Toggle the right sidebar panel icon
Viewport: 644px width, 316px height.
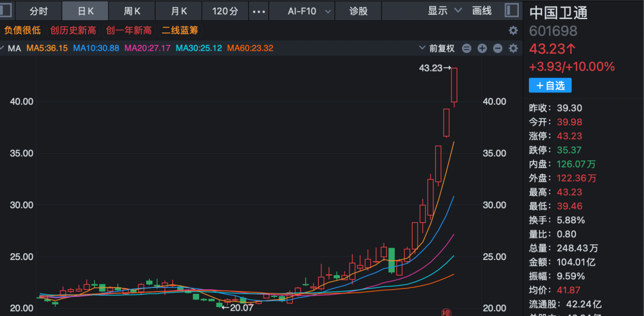click(x=512, y=11)
